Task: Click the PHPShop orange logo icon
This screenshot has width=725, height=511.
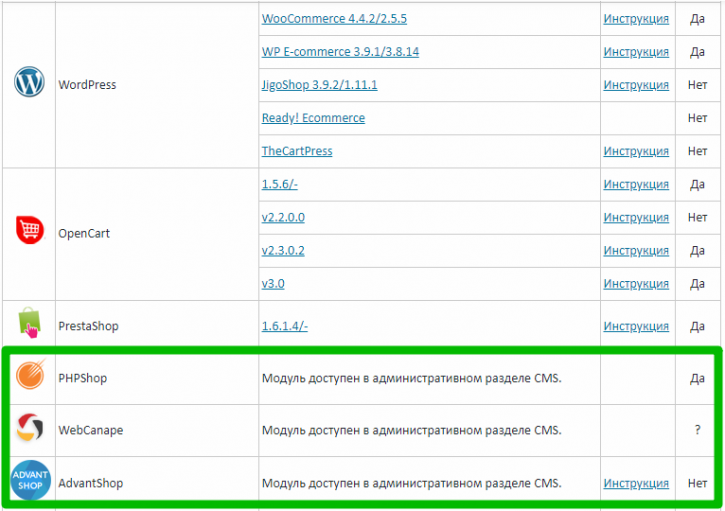Action: [31, 374]
